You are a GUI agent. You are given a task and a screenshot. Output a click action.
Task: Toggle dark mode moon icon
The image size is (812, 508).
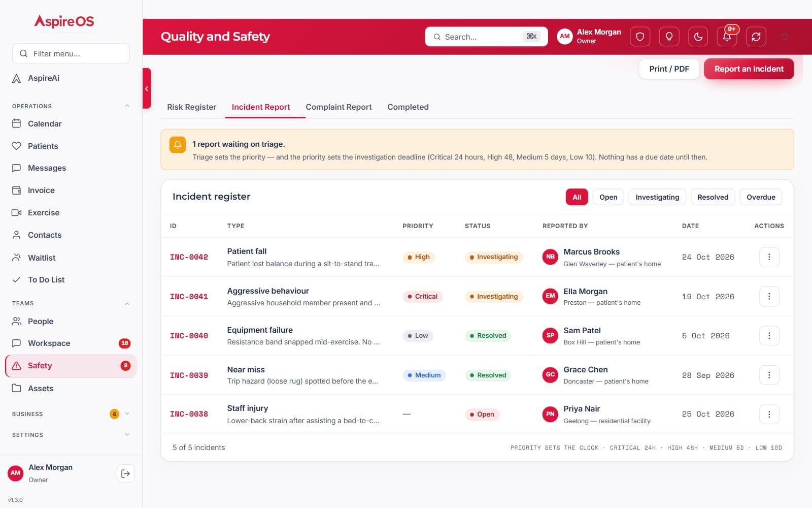[698, 37]
